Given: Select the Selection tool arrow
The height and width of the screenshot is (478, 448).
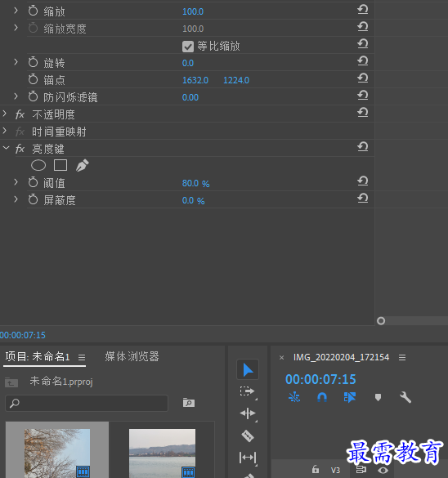Looking at the screenshot, I should pyautogui.click(x=248, y=369).
